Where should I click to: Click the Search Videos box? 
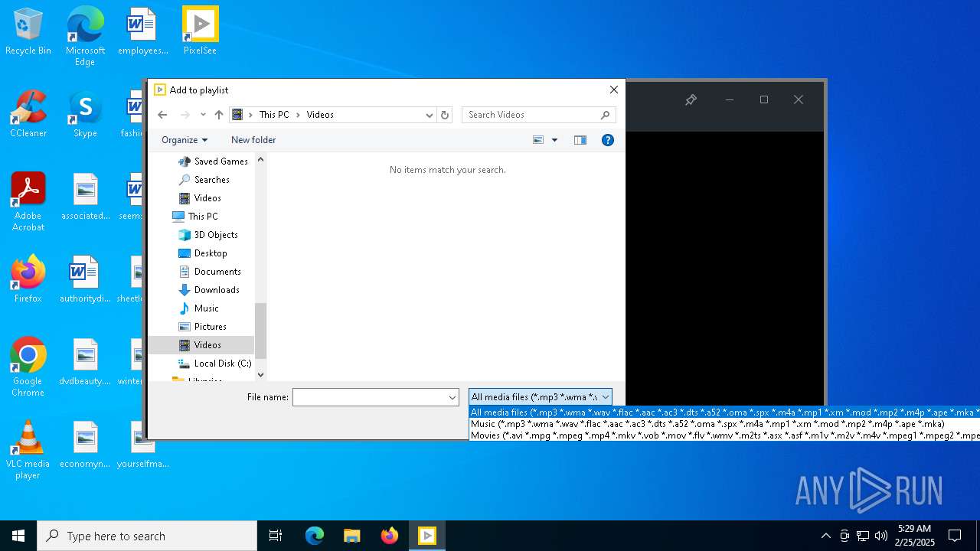pos(538,115)
